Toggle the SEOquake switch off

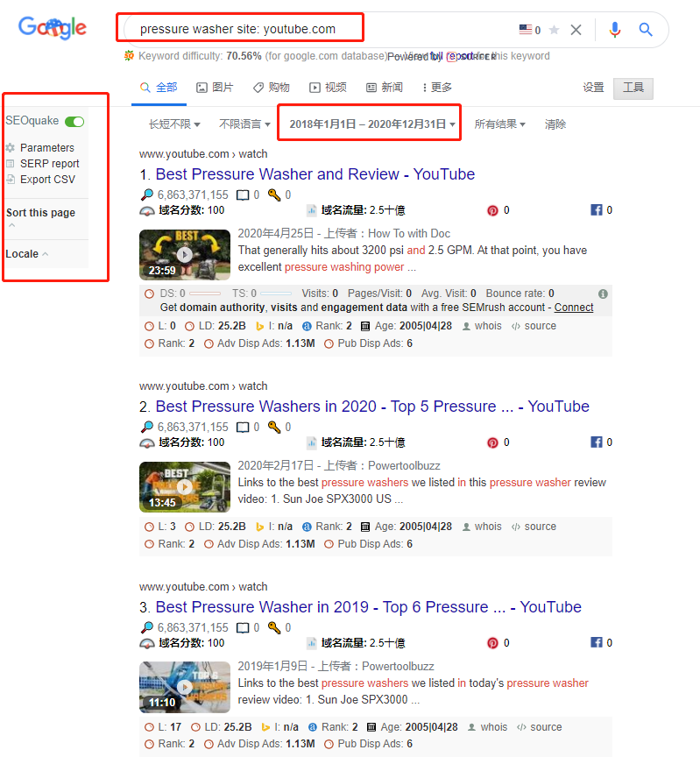pos(74,121)
